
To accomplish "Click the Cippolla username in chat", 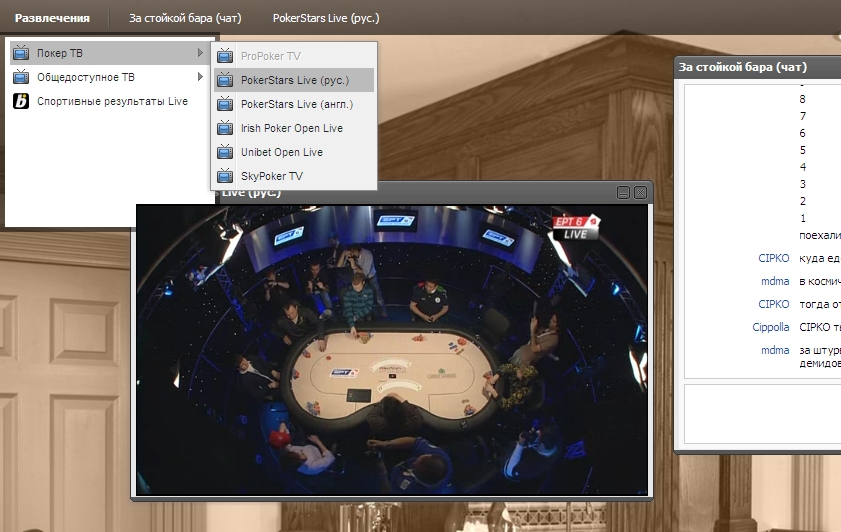I will click(x=771, y=327).
